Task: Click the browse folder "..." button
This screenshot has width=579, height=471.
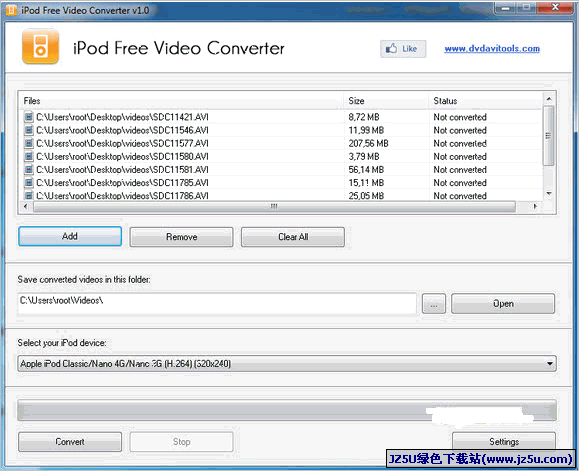Action: pyautogui.click(x=434, y=304)
